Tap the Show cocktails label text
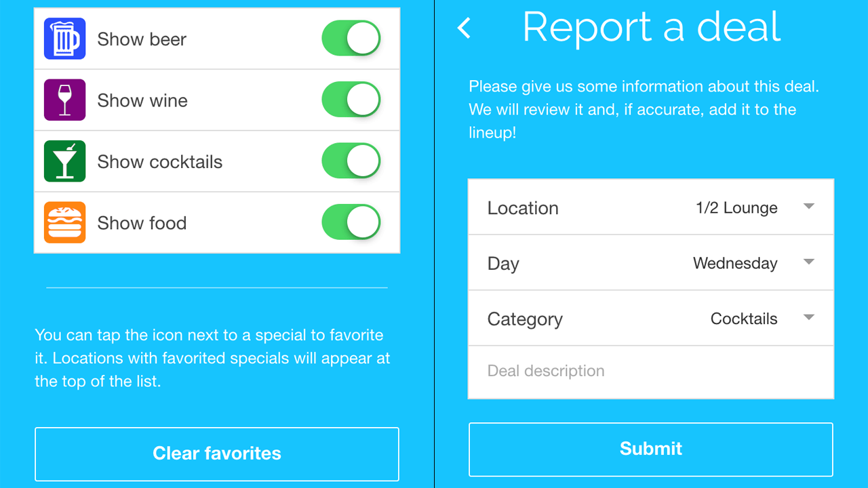The image size is (868, 488). [x=160, y=162]
